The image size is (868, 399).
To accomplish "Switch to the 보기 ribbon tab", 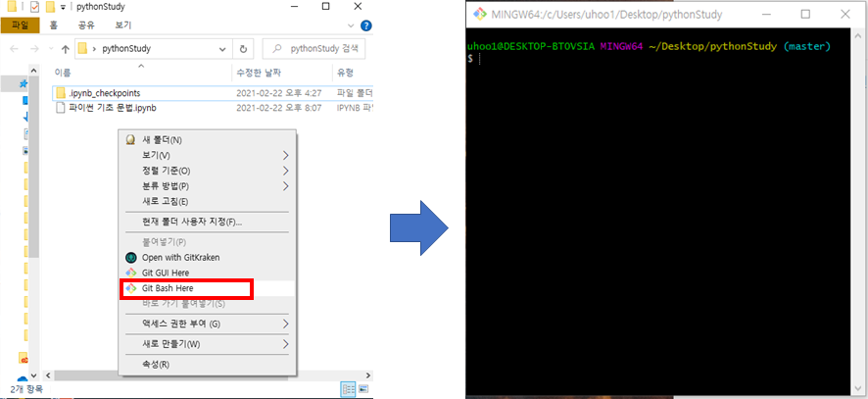I will point(123,25).
